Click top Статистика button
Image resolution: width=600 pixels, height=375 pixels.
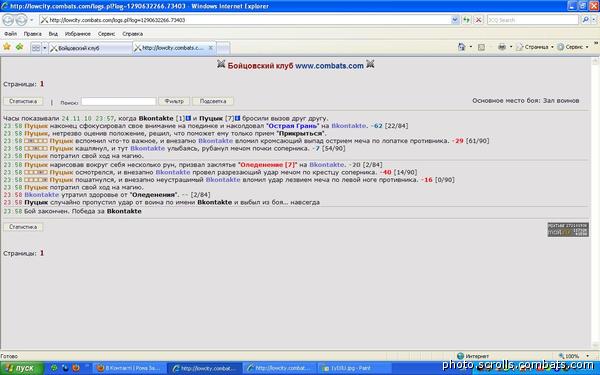point(23,101)
